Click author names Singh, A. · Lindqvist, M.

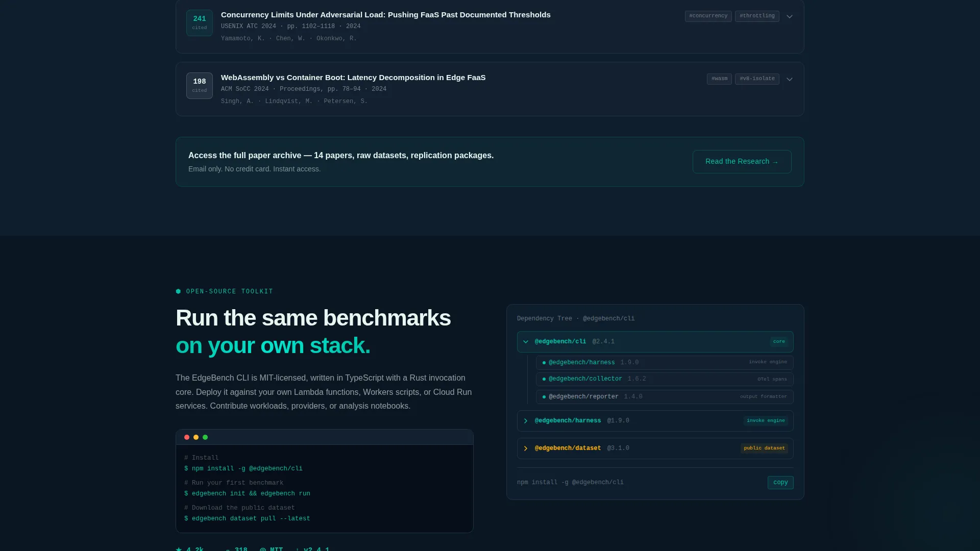pos(266,102)
